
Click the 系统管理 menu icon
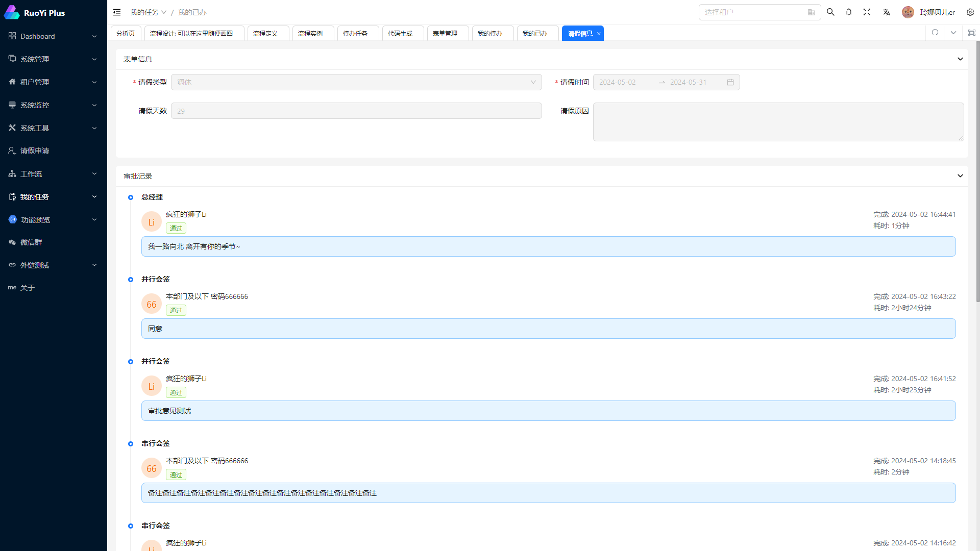[12, 59]
